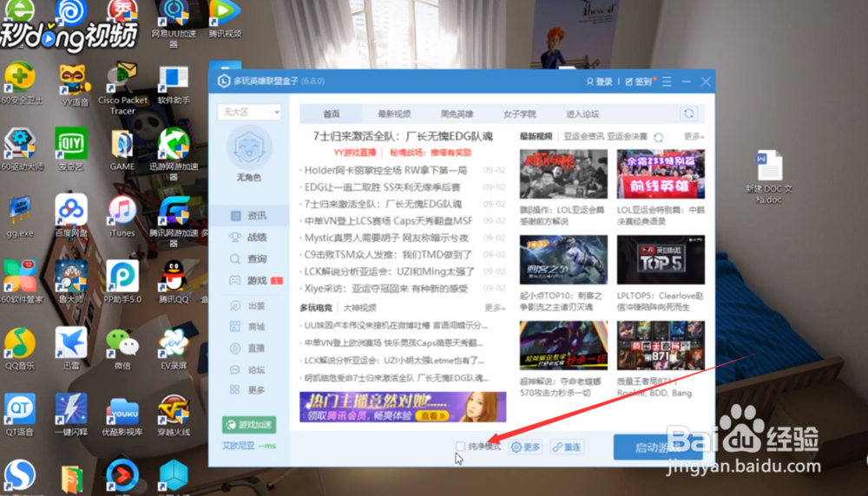The image size is (868, 496).
Task: Open the 百度网盘 desktop icon
Action: 71,217
